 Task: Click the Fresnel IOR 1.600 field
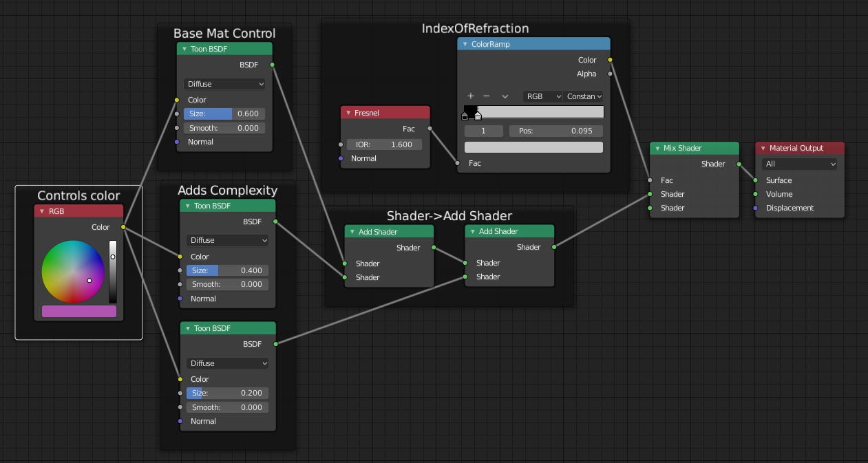pos(384,144)
